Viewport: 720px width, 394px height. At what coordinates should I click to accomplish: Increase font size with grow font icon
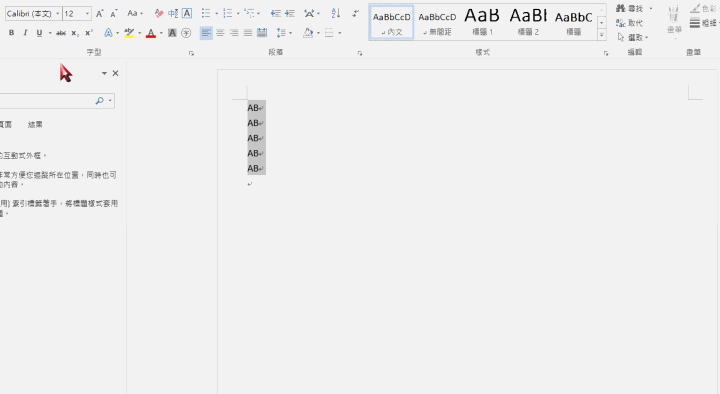(x=100, y=14)
